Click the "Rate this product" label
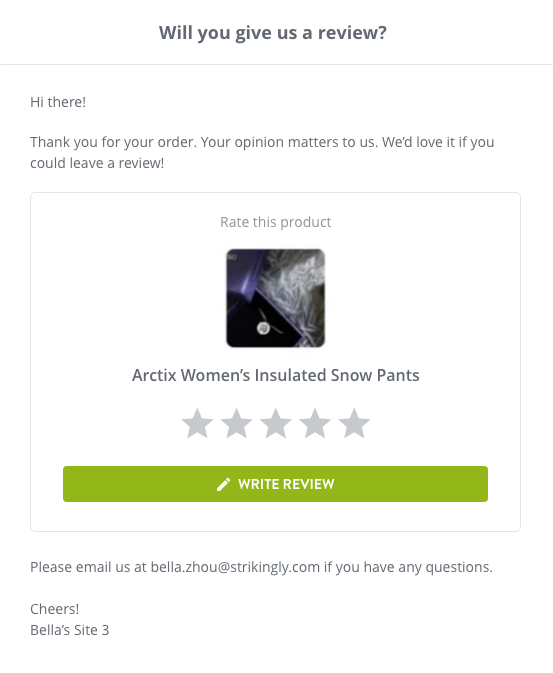553x673 pixels. (276, 222)
